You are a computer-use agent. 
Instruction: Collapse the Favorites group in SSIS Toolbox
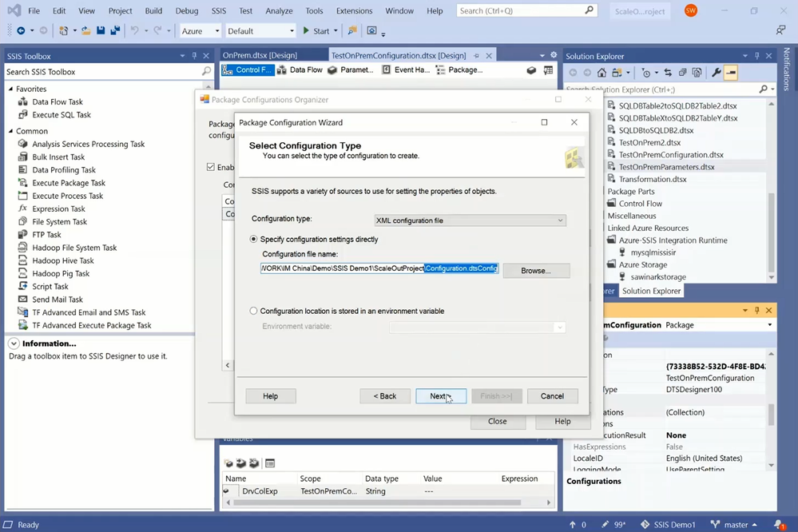(x=10, y=89)
